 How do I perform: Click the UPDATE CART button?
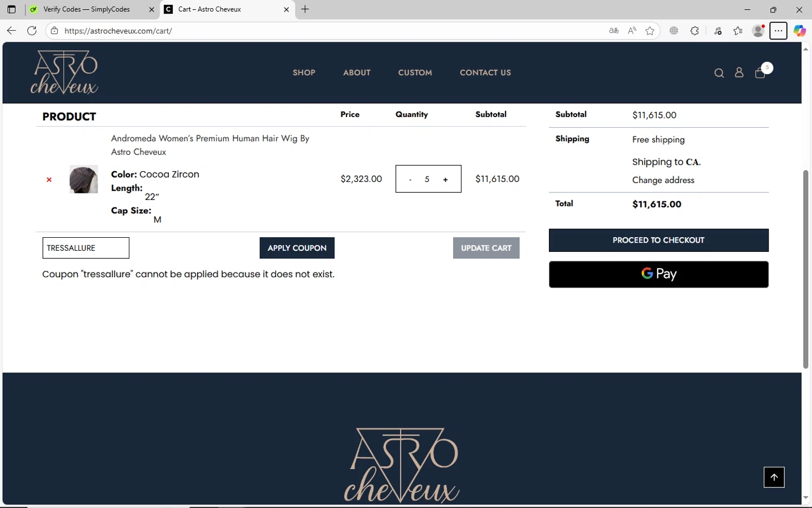coord(486,248)
